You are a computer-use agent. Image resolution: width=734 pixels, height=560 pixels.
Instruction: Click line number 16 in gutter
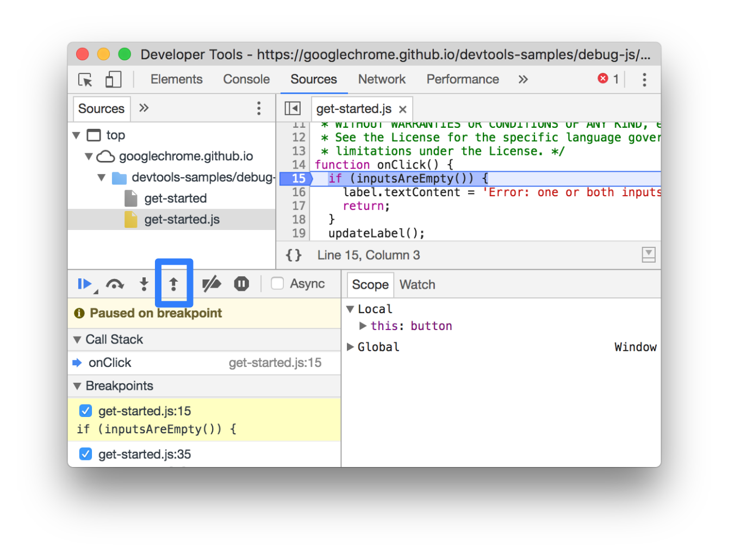(298, 192)
